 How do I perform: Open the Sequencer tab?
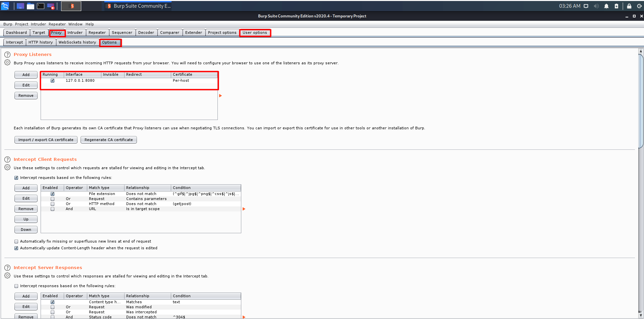122,33
